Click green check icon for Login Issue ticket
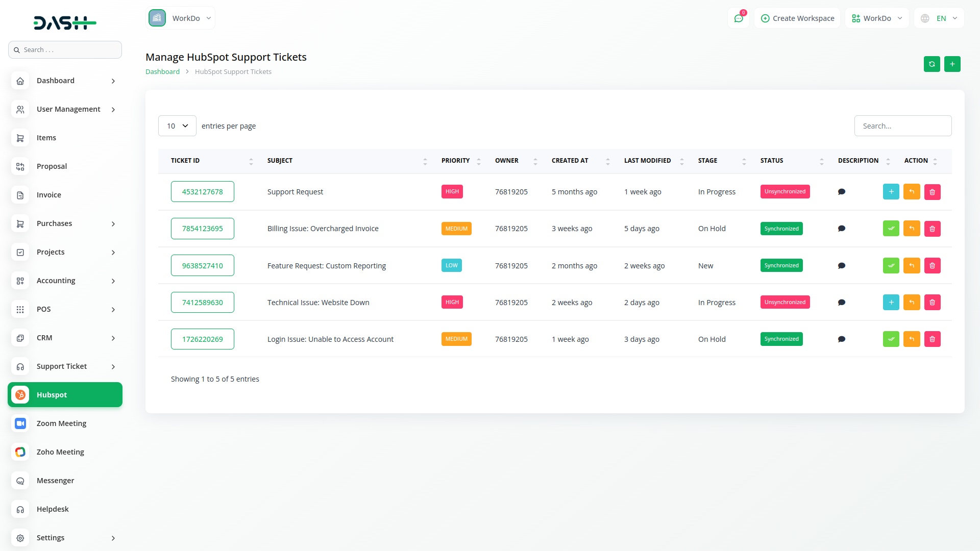Viewport: 980px width, 551px height. point(891,339)
